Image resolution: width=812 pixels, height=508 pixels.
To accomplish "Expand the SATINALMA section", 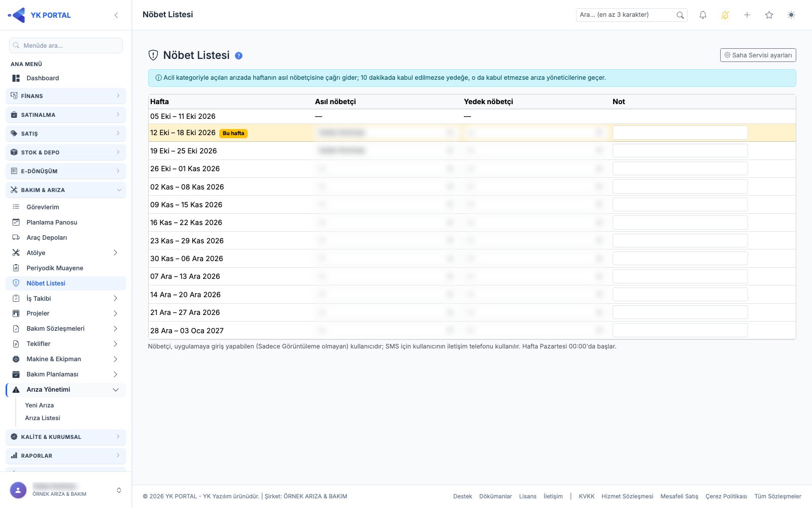I will tap(66, 115).
